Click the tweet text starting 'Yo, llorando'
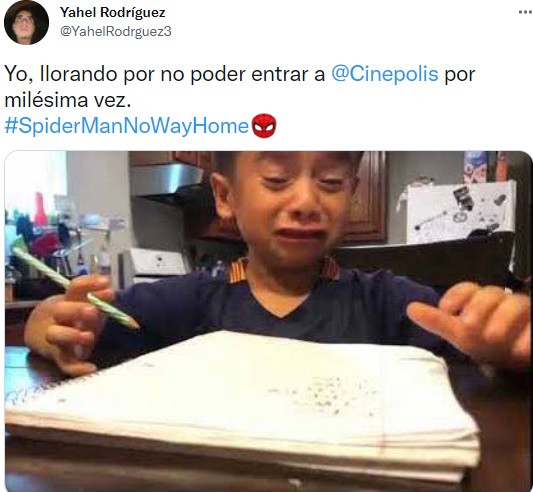Image resolution: width=533 pixels, height=492 pixels. pos(239,87)
